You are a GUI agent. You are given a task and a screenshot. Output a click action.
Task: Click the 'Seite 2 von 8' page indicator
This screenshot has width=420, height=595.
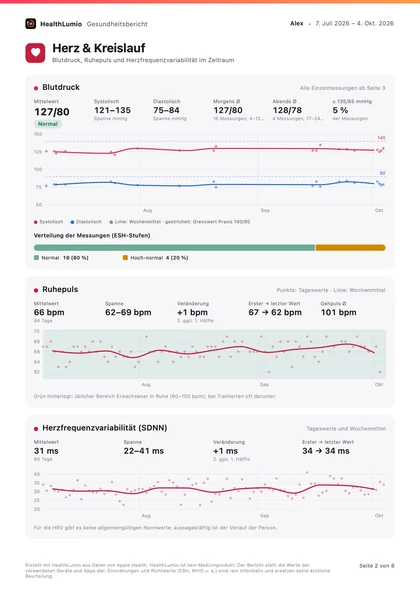click(x=377, y=566)
